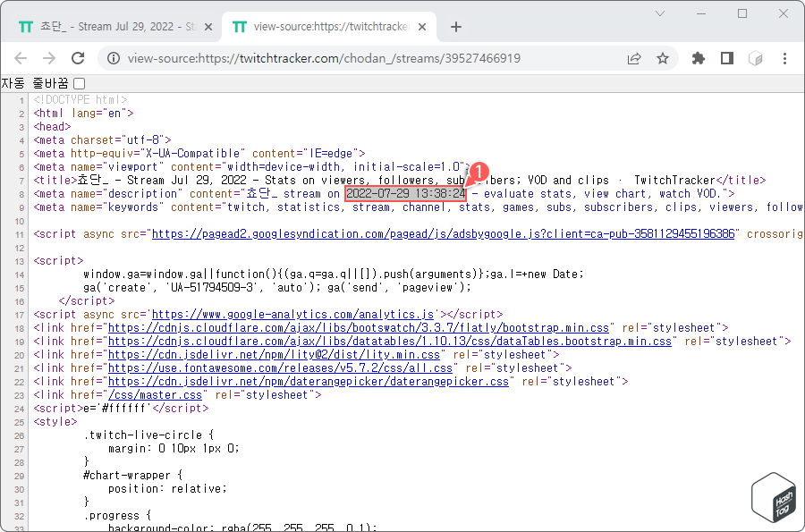Screen dimensions: 805x532
Task: Switch to the 초단_ Stream Jul 29, 2022 tab
Action: 115,27
